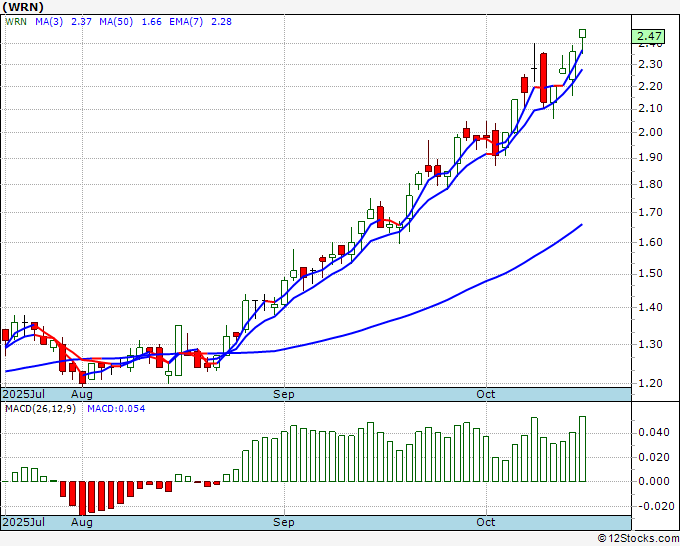Click the MACD:0.054 value label

click(116, 409)
